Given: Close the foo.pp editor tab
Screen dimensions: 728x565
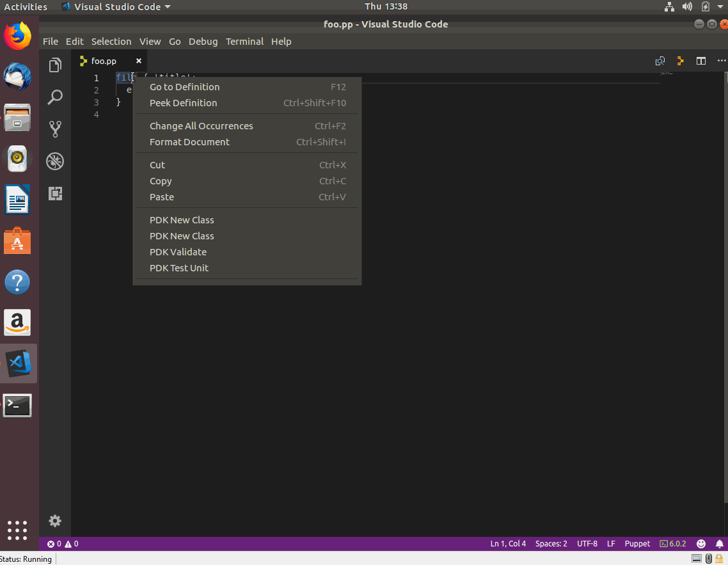Looking at the screenshot, I should 138,61.
